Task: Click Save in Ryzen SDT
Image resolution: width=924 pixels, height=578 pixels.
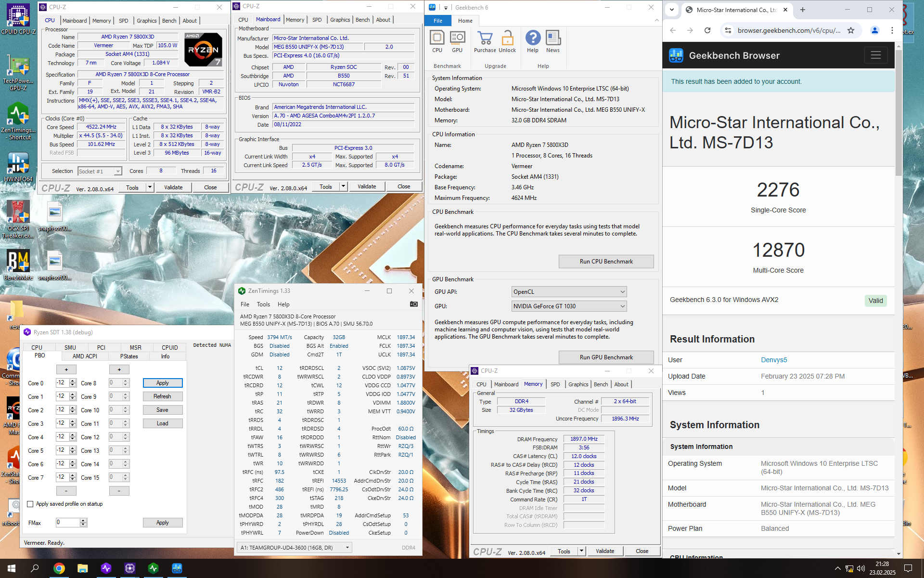Action: (162, 410)
